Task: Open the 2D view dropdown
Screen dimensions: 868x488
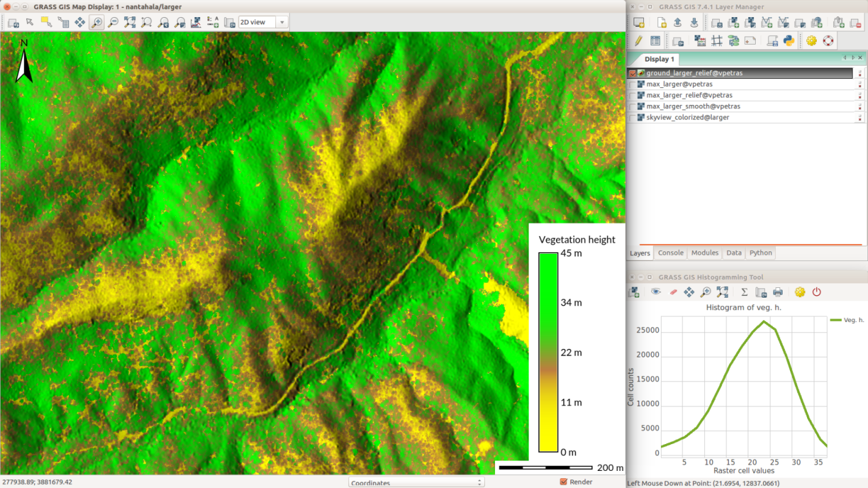Action: [281, 23]
